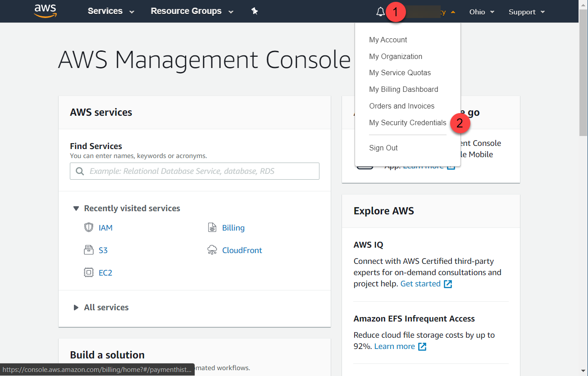
Task: Select My Account from menu
Action: (388, 40)
